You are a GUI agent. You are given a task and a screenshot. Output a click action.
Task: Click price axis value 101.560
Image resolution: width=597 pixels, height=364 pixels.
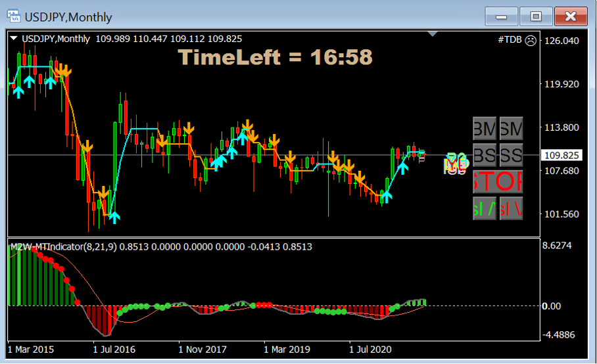pos(562,214)
